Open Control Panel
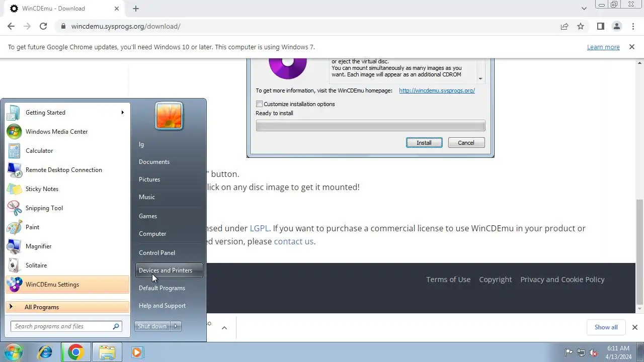644x362 pixels. [x=157, y=253]
